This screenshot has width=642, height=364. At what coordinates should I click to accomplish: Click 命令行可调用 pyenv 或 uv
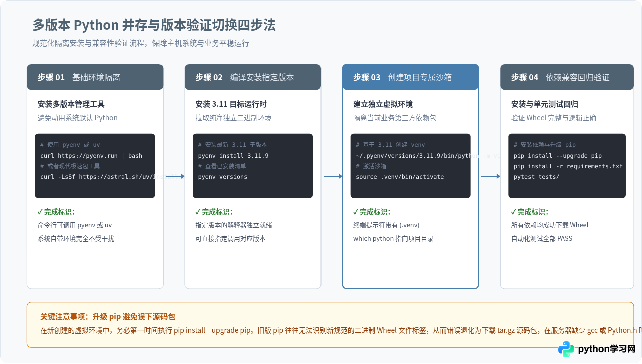pyautogui.click(x=75, y=225)
